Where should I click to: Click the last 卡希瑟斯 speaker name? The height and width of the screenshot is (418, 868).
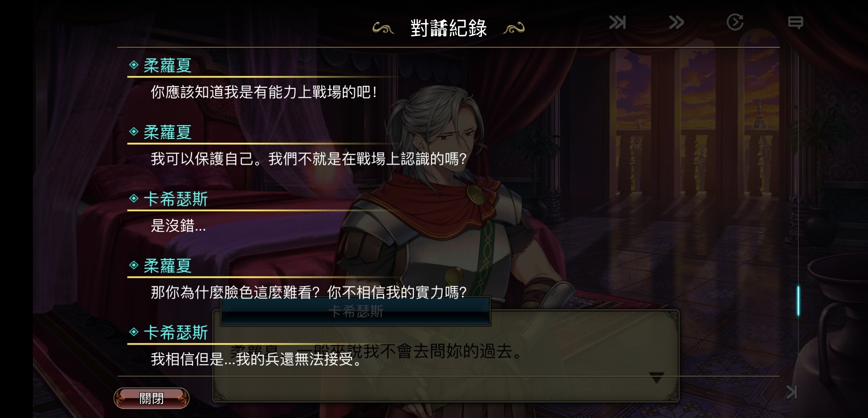(176, 332)
